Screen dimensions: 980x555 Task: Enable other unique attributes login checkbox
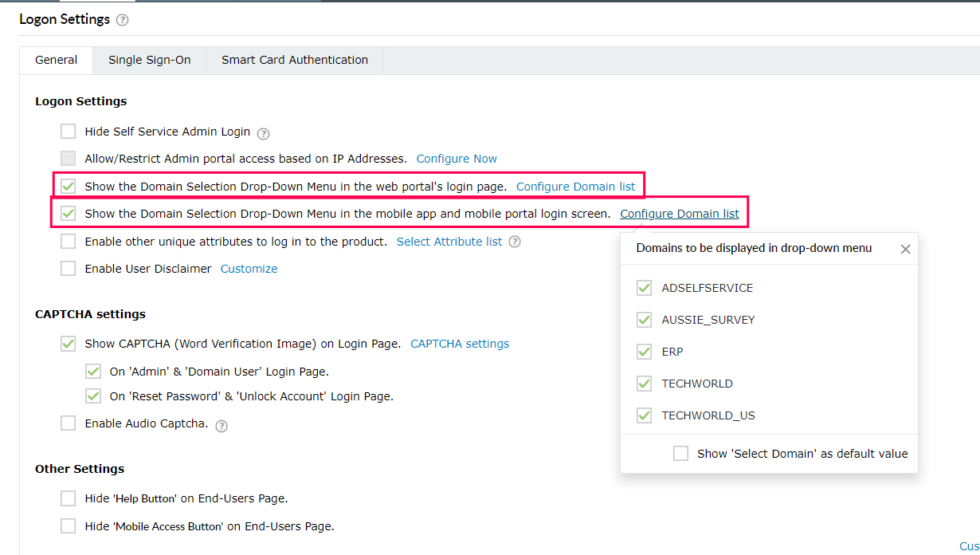[x=69, y=241]
